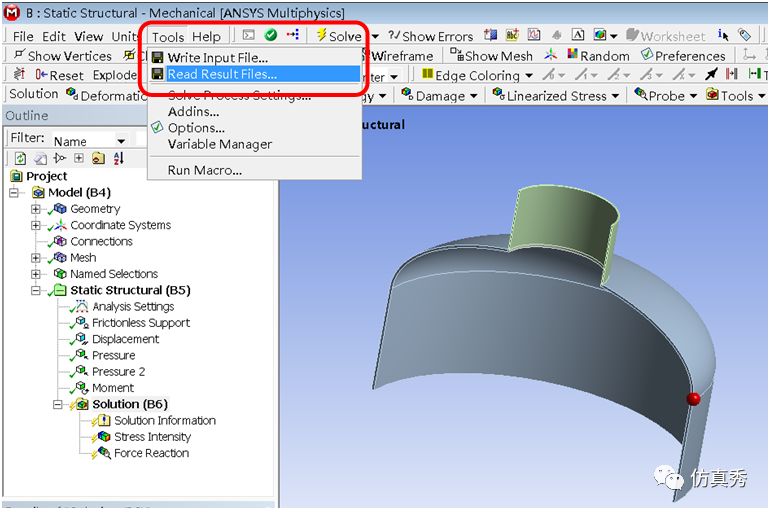Expand the Named Selections node

coord(35,274)
